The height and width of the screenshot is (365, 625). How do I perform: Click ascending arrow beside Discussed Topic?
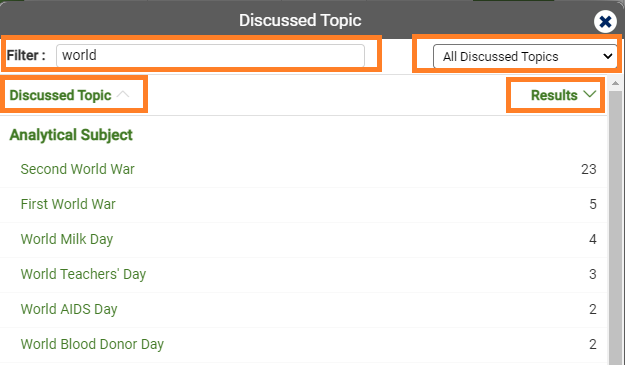tap(123, 95)
